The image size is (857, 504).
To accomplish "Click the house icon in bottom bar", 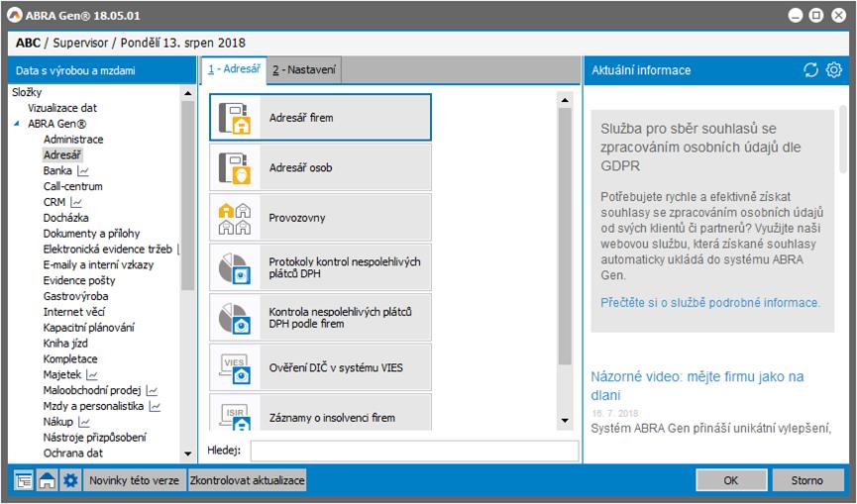I will pyautogui.click(x=47, y=480).
